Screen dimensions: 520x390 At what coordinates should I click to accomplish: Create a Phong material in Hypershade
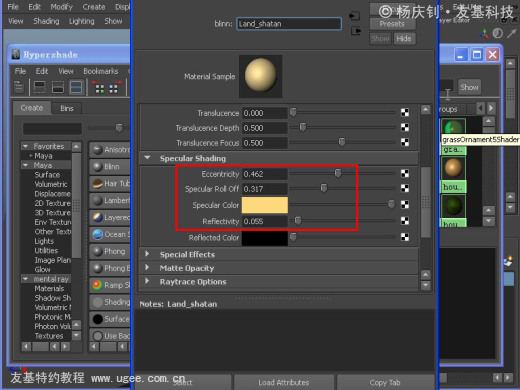coord(110,251)
